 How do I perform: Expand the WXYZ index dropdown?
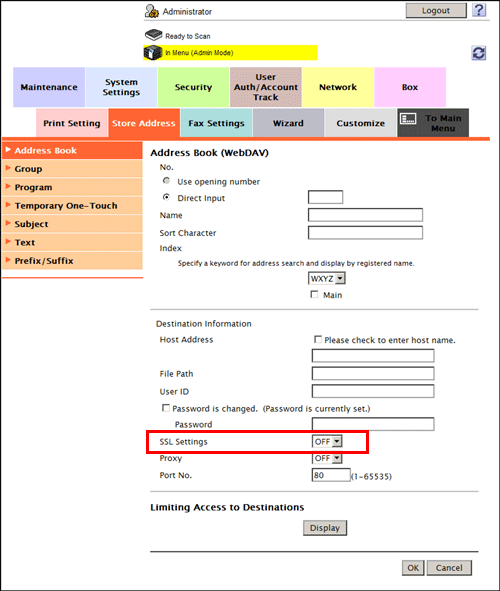[327, 279]
